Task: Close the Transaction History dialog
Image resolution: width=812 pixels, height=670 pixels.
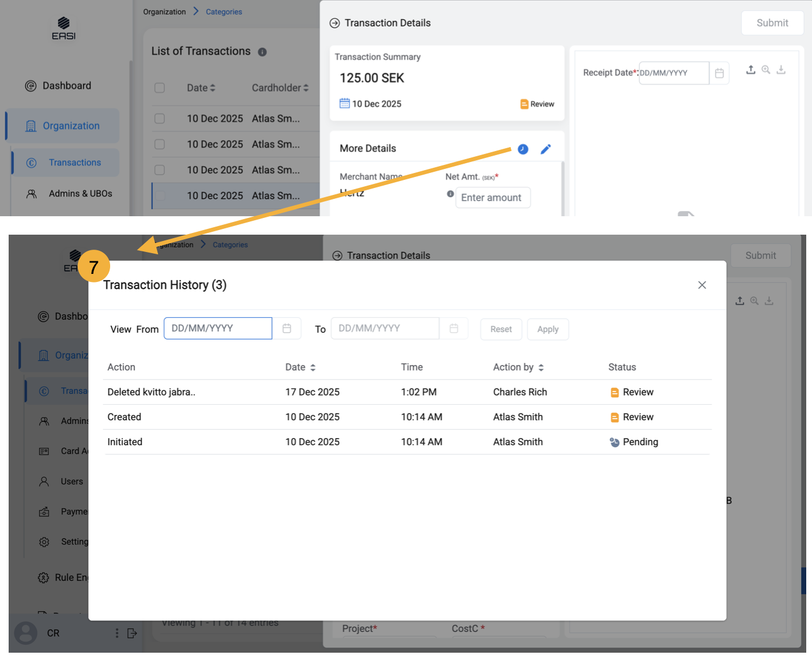Action: (x=702, y=285)
